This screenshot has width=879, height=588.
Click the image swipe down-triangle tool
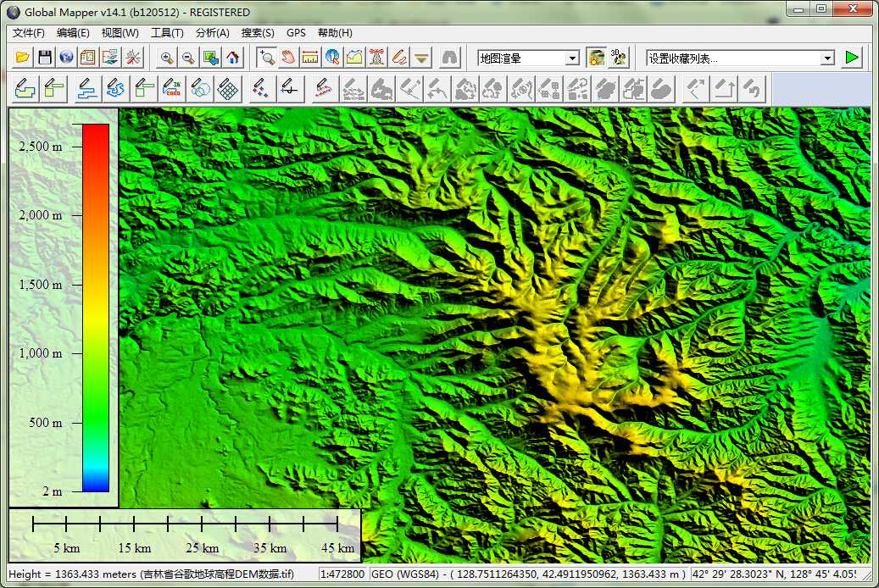tap(421, 57)
